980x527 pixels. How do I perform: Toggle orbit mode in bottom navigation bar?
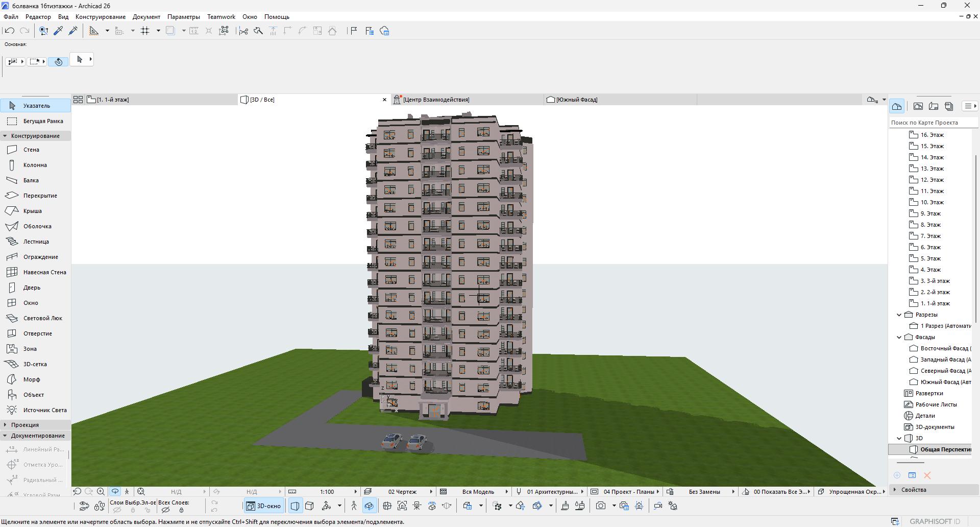[x=115, y=492]
